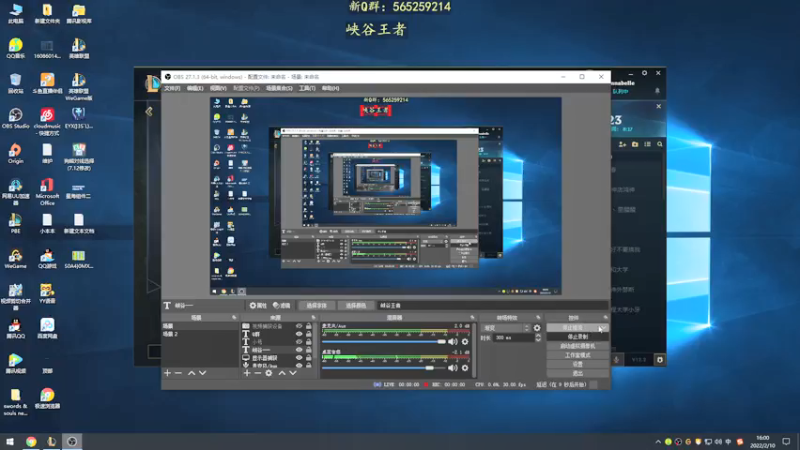Open the 文件(F) menu

click(172, 88)
